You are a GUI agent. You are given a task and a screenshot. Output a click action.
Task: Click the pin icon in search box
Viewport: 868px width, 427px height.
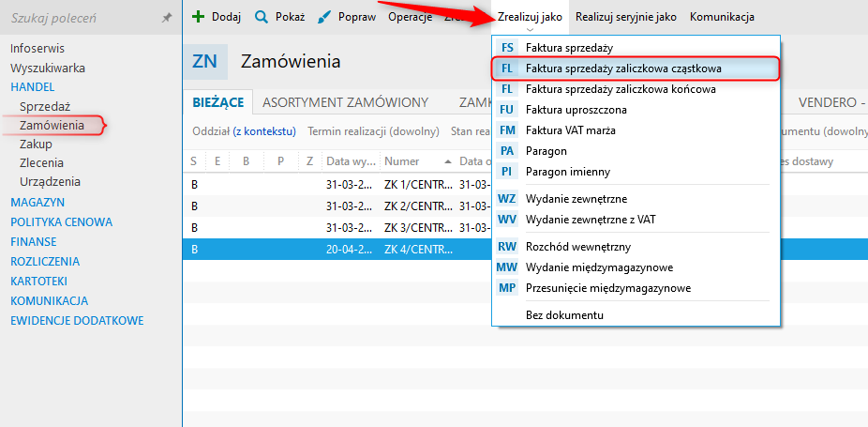(x=167, y=19)
